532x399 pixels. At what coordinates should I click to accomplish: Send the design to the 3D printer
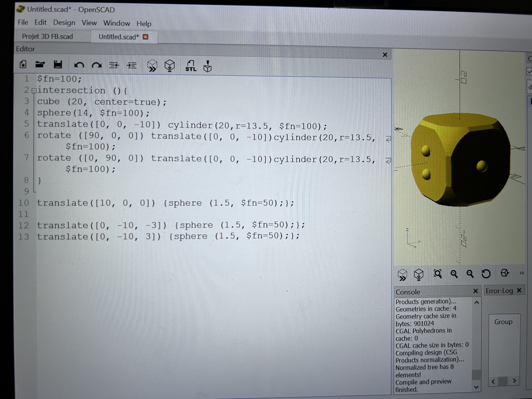coord(207,66)
